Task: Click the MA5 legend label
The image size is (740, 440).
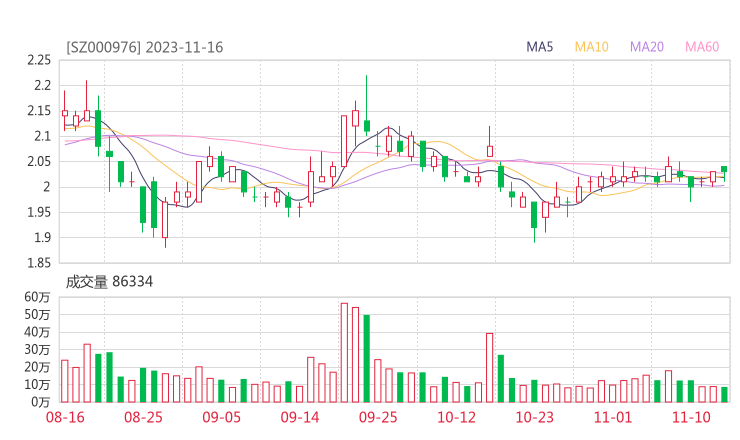Action: tap(539, 47)
